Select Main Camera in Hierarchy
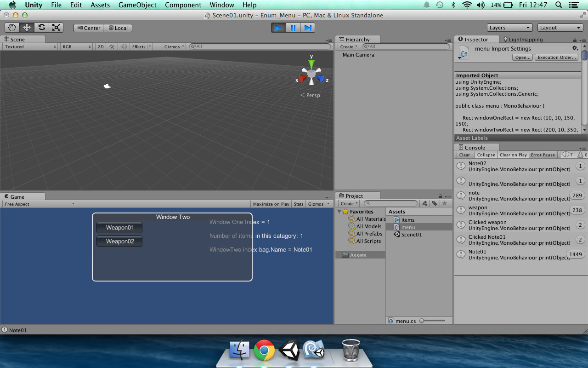Screen dimensions: 588x368 358,55
